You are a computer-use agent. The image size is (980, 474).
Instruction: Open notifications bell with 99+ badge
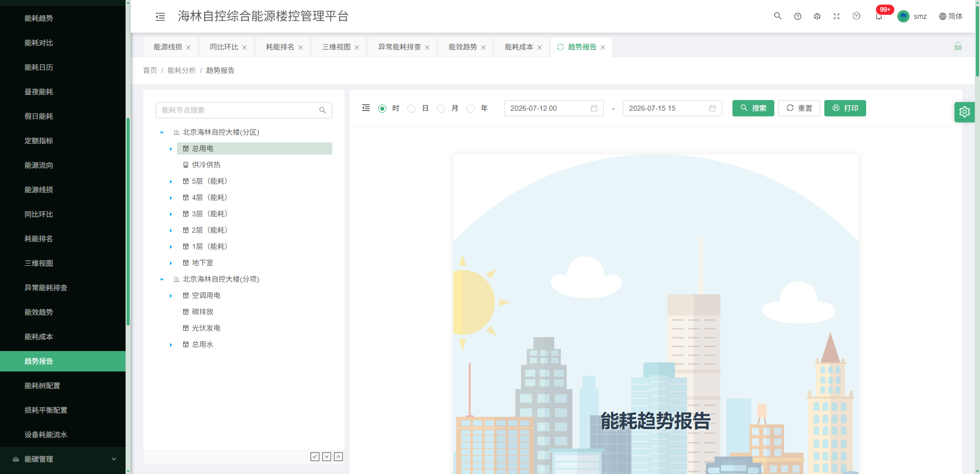[879, 16]
